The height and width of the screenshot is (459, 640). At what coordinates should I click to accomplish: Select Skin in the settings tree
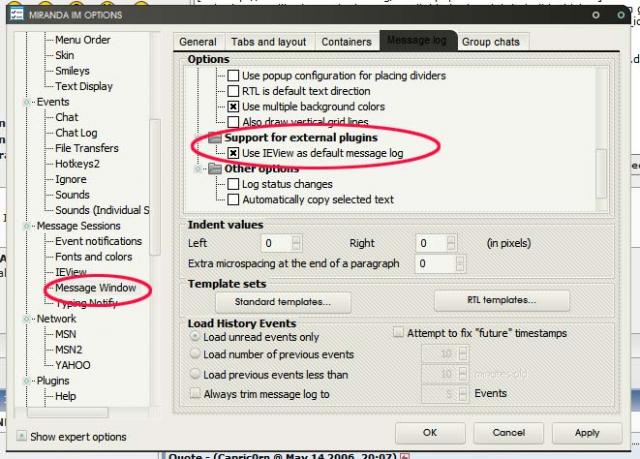pos(64,55)
